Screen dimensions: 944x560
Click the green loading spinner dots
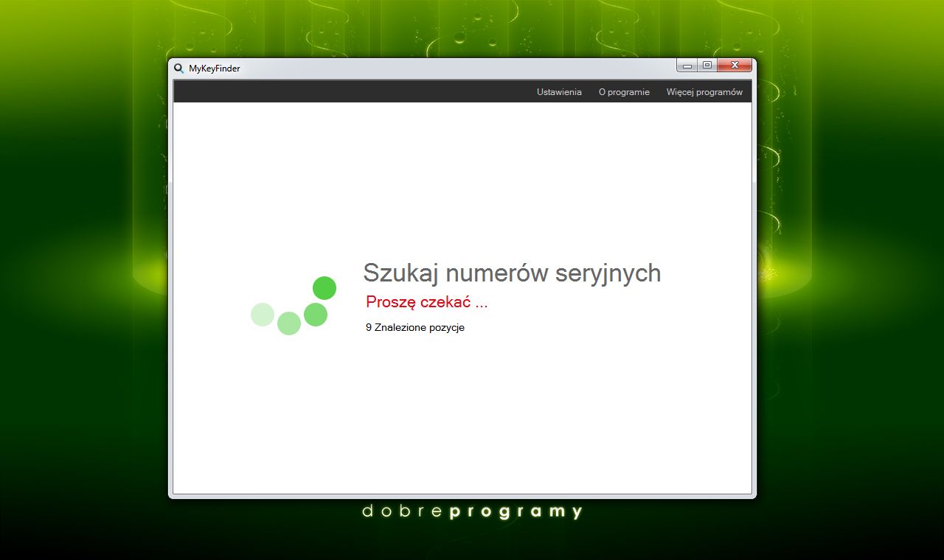click(x=294, y=306)
